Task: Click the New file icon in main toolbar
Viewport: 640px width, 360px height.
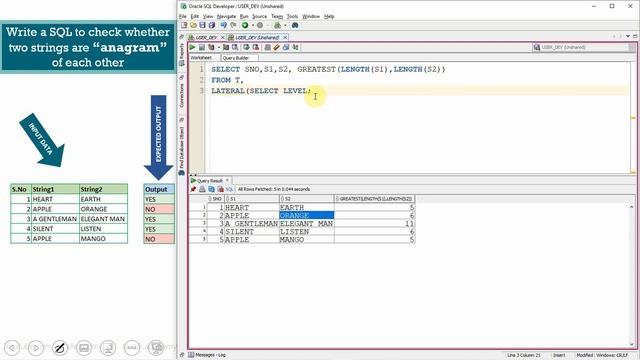Action: [x=184, y=25]
